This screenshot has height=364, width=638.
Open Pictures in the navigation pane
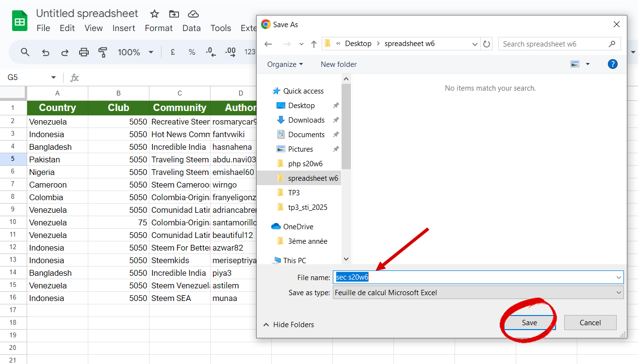[300, 149]
